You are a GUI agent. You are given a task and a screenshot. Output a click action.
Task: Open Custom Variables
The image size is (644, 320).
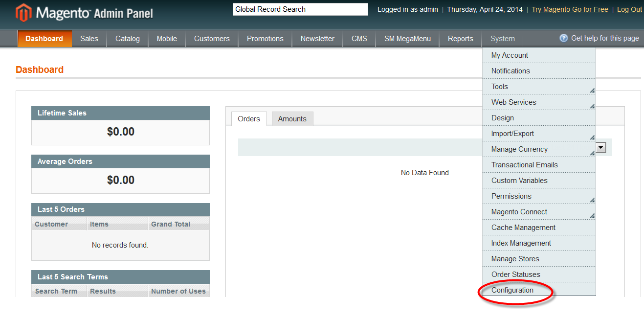pyautogui.click(x=539, y=181)
